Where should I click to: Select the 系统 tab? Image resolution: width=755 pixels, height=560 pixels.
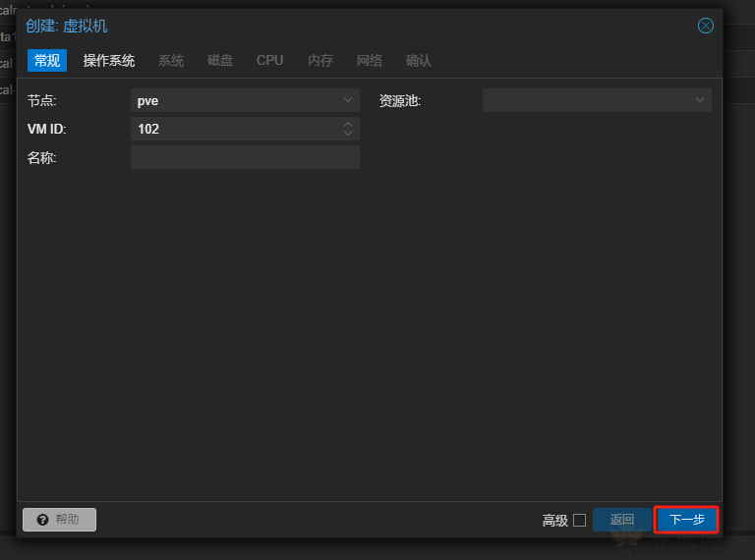(171, 61)
